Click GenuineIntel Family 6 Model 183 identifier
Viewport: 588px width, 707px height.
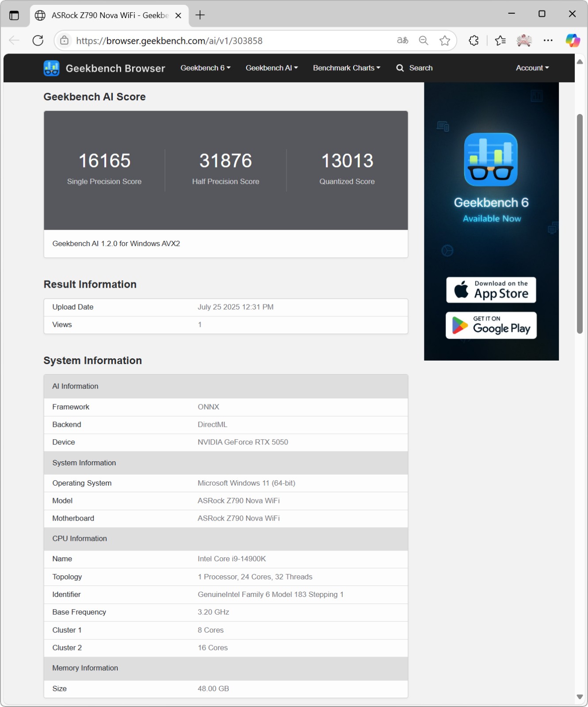pyautogui.click(x=271, y=595)
